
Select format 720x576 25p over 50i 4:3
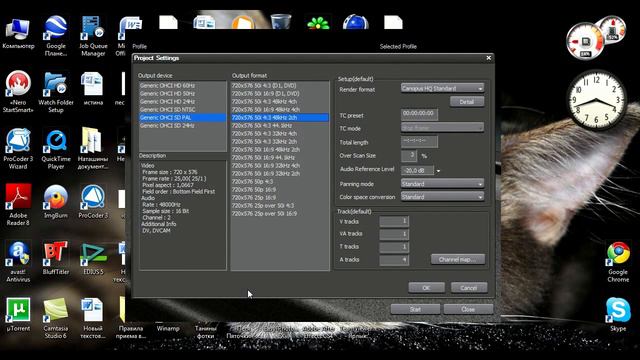coord(280,206)
